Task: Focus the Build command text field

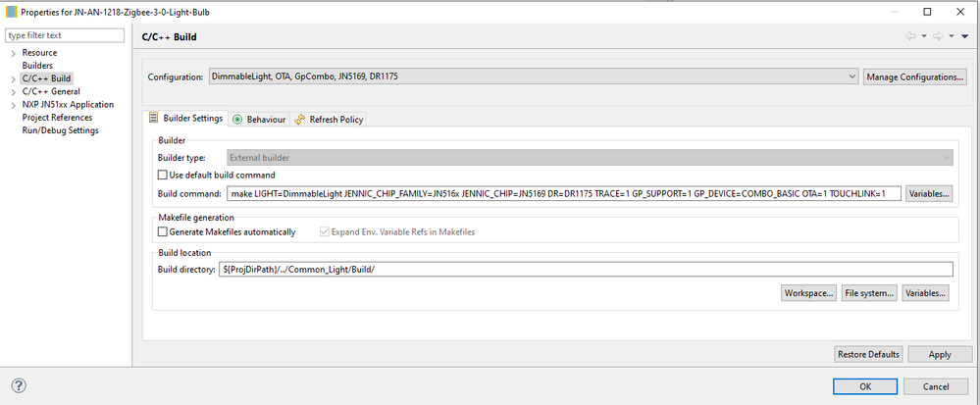Action: tap(563, 193)
